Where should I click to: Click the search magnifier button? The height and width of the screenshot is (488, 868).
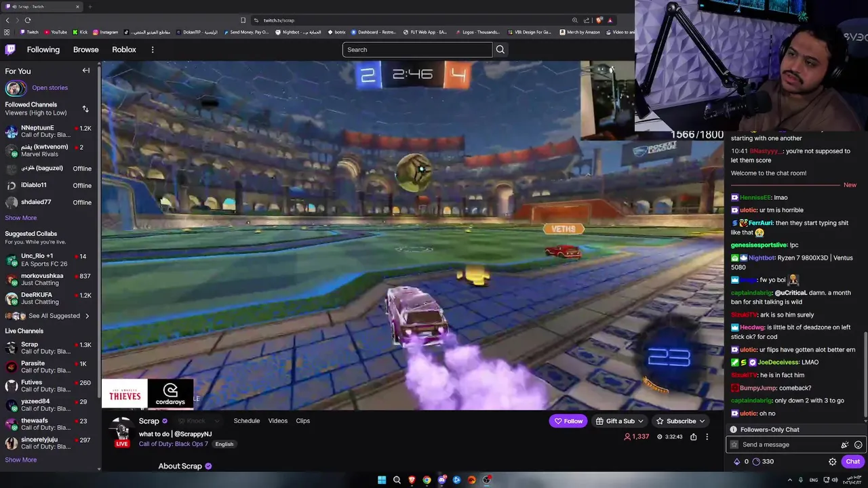[x=500, y=49]
